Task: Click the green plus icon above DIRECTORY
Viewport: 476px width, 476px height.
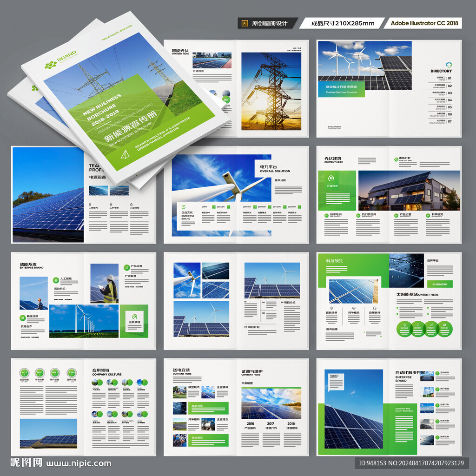Action: [x=449, y=64]
